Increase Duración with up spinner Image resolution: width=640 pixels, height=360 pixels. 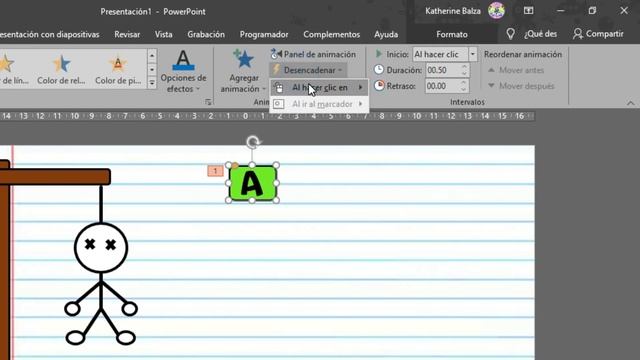464,67
